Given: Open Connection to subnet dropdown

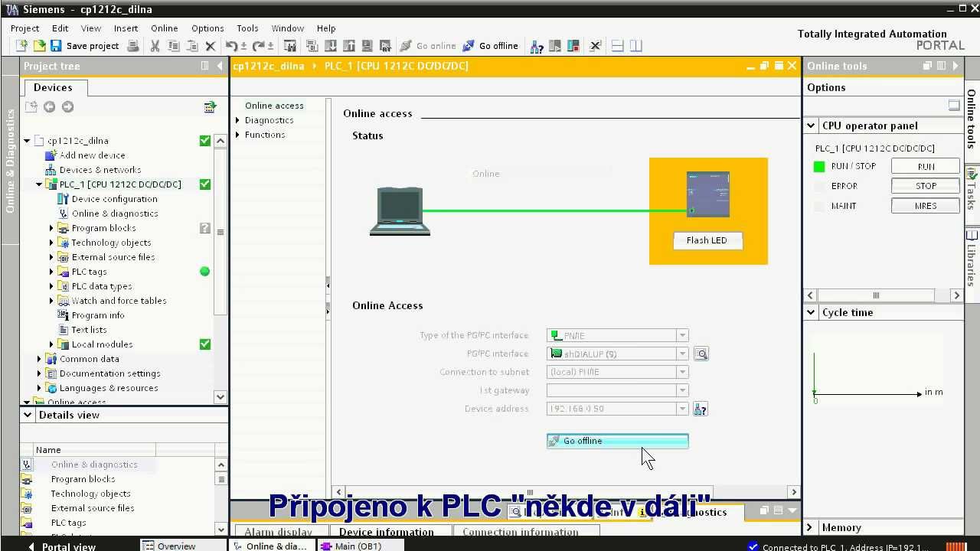Looking at the screenshot, I should (681, 372).
